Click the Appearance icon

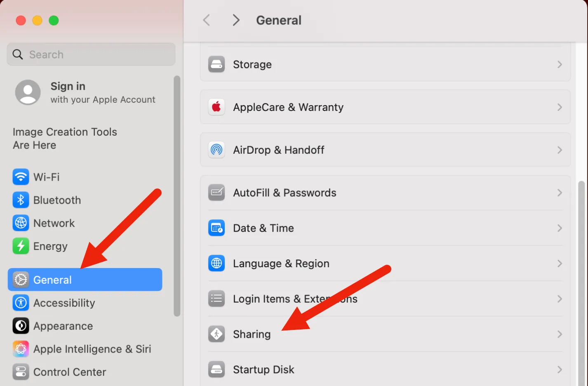click(21, 326)
